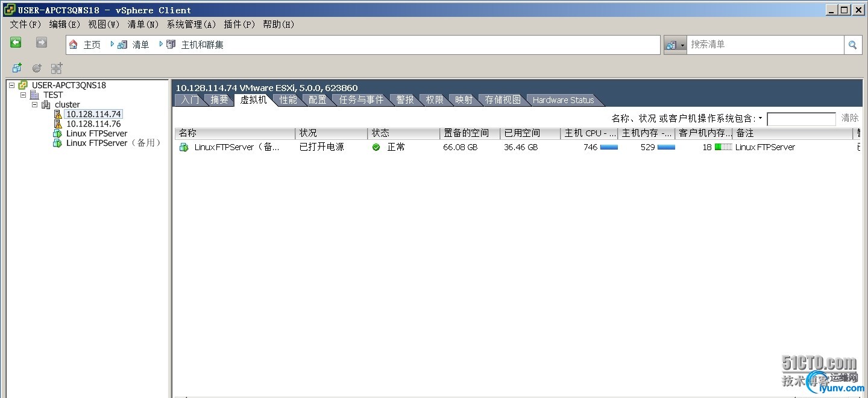This screenshot has height=398, width=868.
Task: Switch to the 入门 tab
Action: 190,100
